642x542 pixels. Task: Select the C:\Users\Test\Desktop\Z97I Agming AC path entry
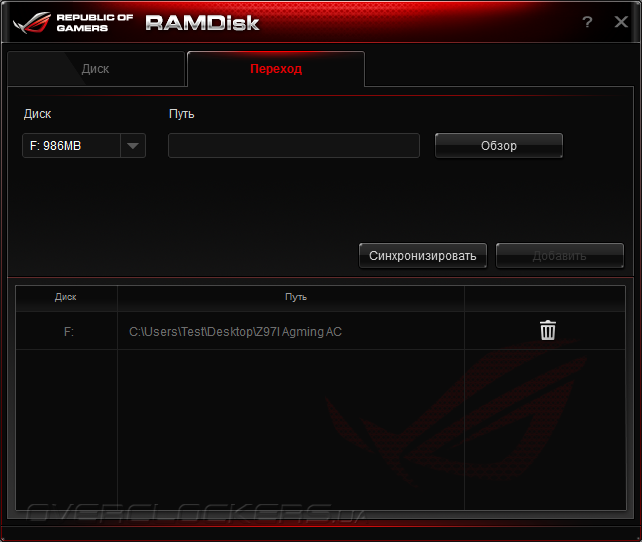(235, 332)
